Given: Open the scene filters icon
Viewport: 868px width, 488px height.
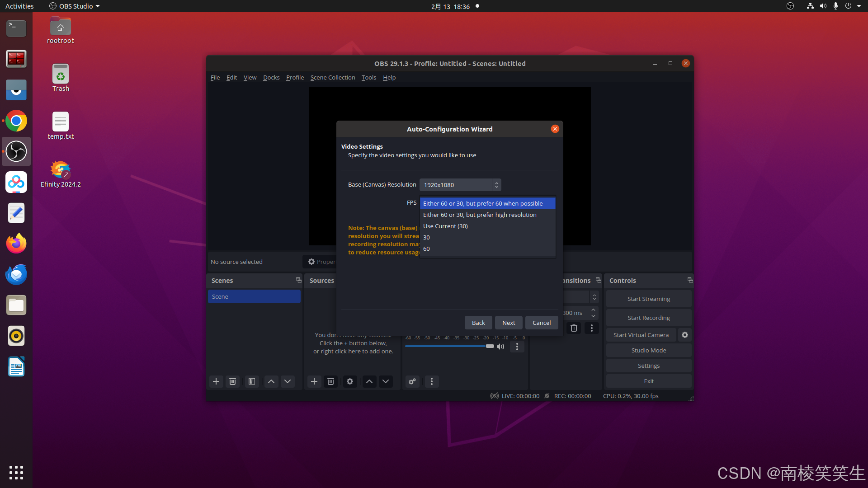Looking at the screenshot, I should [x=252, y=381].
